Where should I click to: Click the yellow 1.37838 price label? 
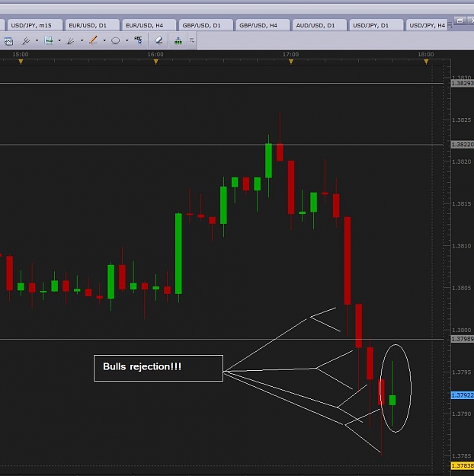click(462, 465)
